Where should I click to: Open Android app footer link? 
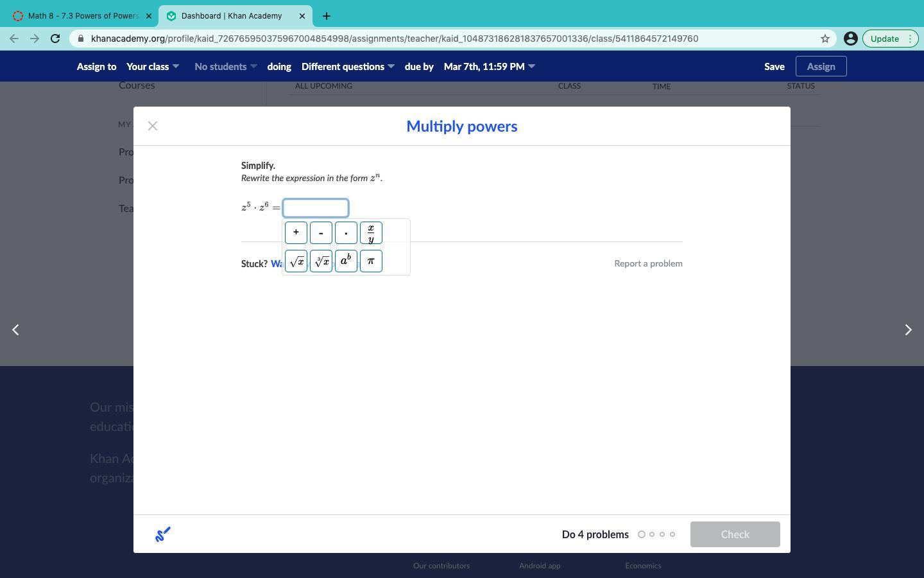pos(540,566)
